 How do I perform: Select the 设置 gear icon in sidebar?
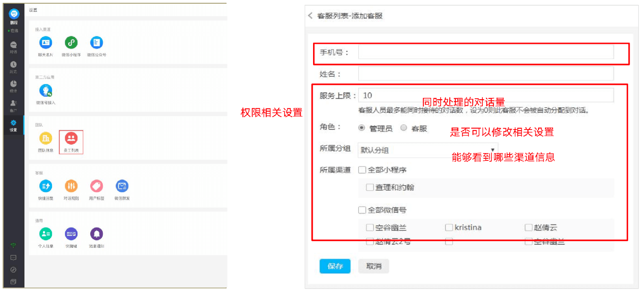13,123
